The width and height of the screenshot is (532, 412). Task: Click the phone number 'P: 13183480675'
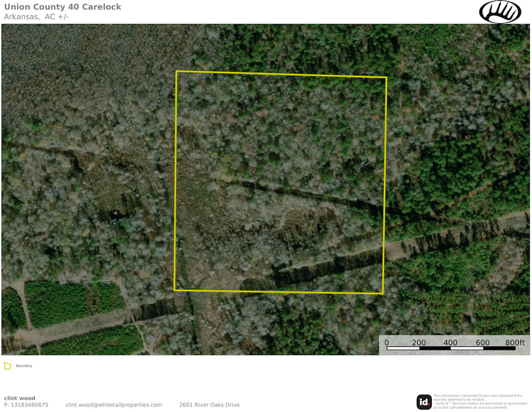pos(26,405)
